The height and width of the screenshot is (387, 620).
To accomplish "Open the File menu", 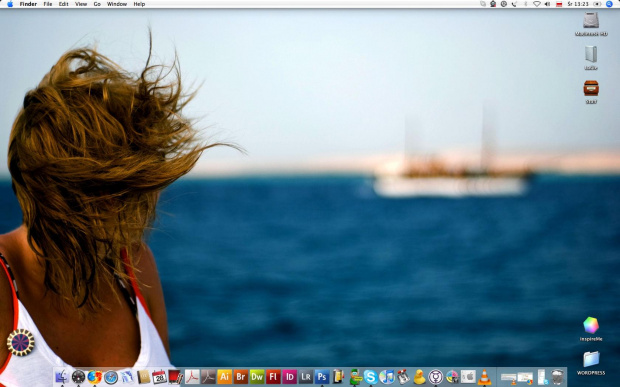I will [48, 4].
